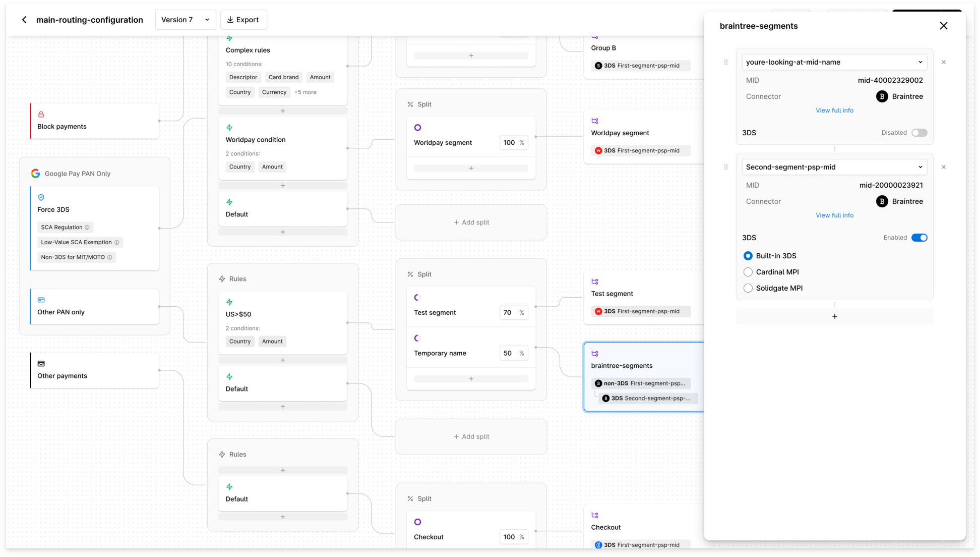Click the Braintree connector icon for youre-looking-at-mid-name

(882, 96)
